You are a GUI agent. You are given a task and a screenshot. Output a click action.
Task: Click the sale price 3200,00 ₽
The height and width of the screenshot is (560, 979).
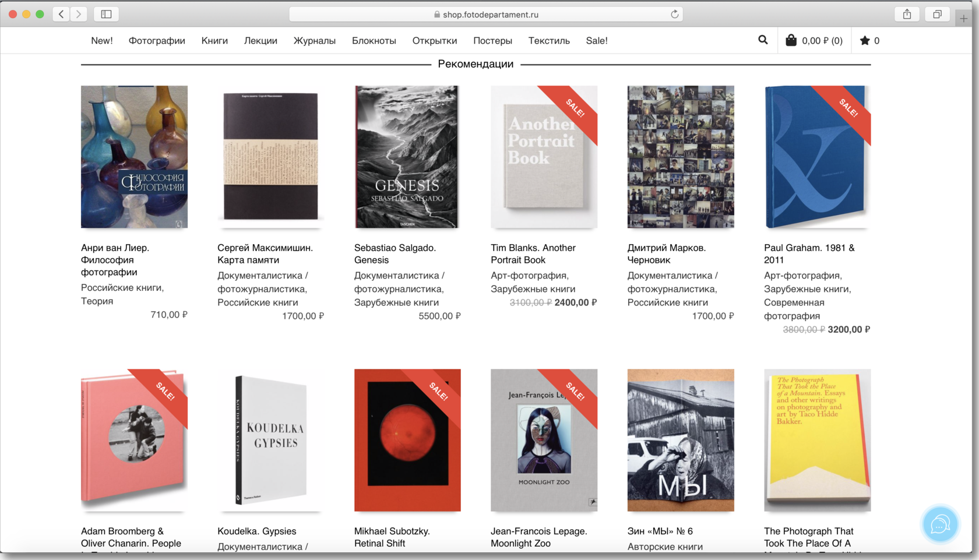[849, 329]
